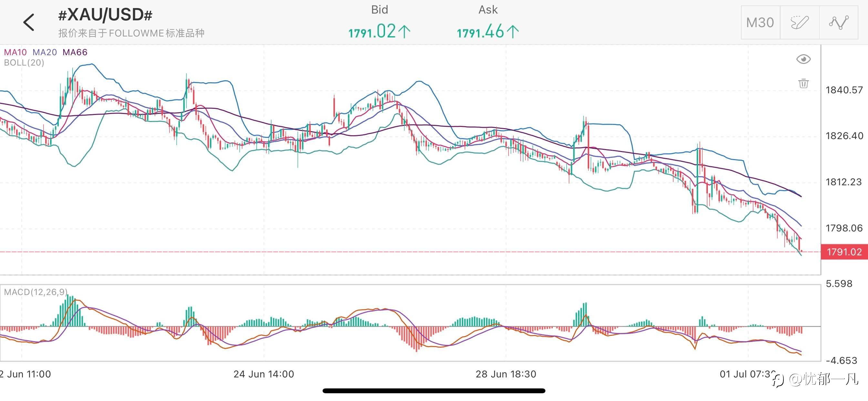Select the MA66 indicator label
The height and width of the screenshot is (401, 868).
click(x=75, y=52)
